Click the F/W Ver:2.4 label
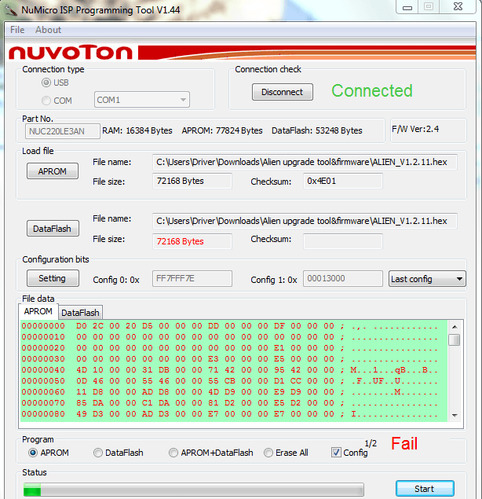The height and width of the screenshot is (499, 482). (x=415, y=129)
